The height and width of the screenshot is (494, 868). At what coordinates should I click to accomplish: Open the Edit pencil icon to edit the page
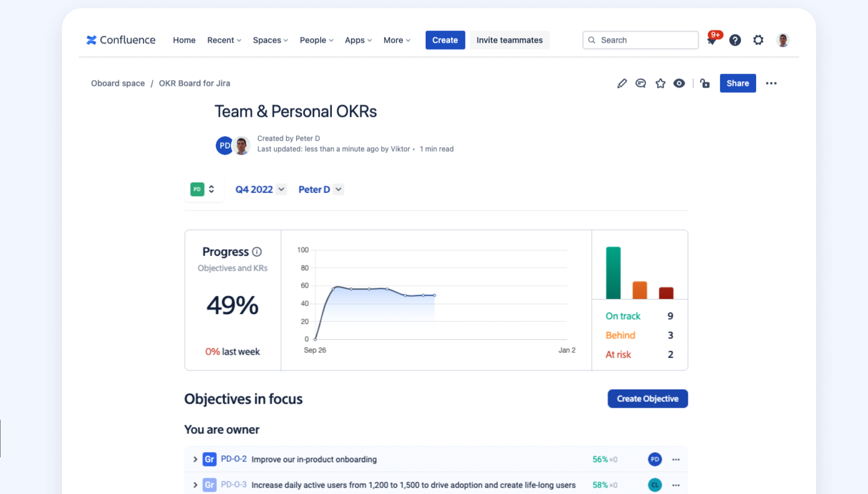[x=622, y=83]
